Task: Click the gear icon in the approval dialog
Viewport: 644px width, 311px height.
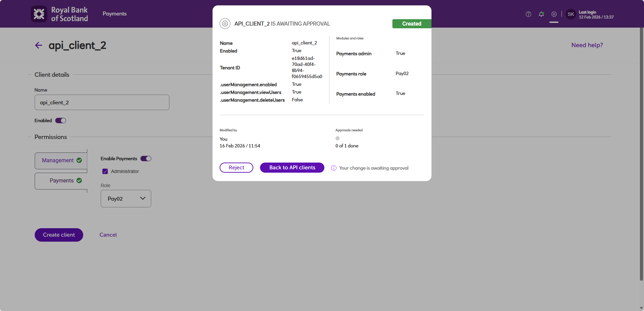Action: pos(225,24)
